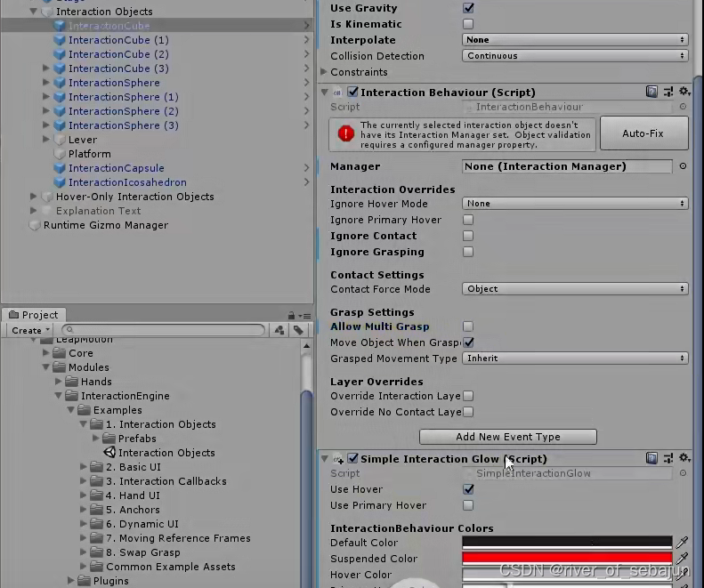Click the Interaction Objects Unity scene icon
This screenshot has width=704, height=588.
pyautogui.click(x=109, y=453)
